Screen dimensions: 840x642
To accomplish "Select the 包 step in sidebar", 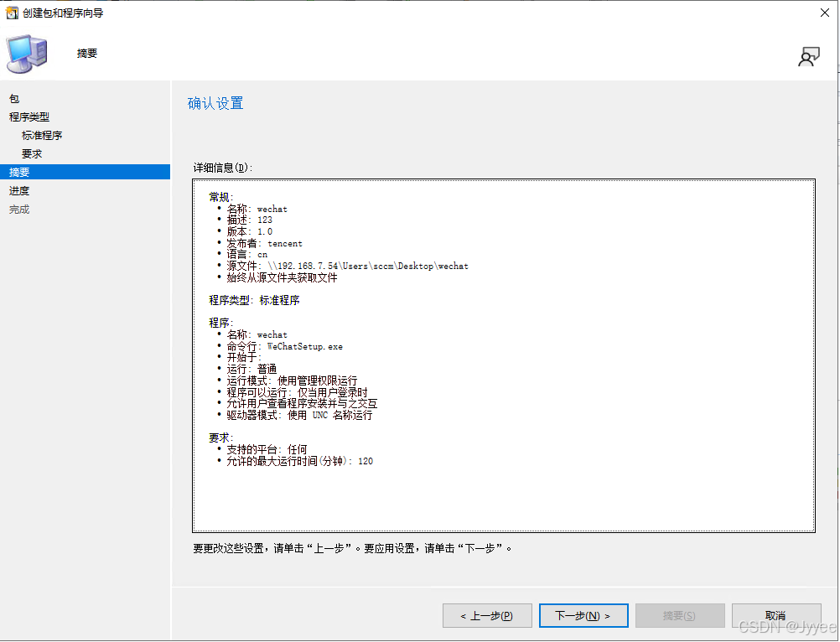I will coord(13,99).
